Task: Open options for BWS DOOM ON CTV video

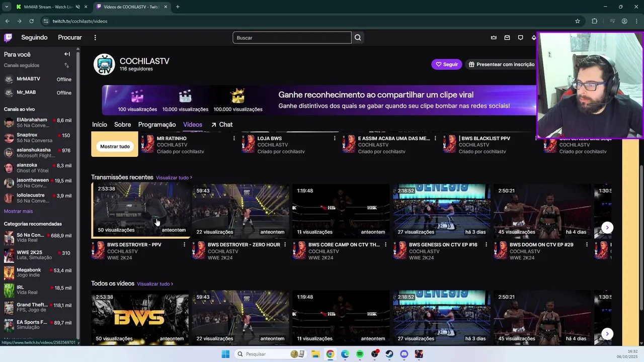Action: [587, 244]
